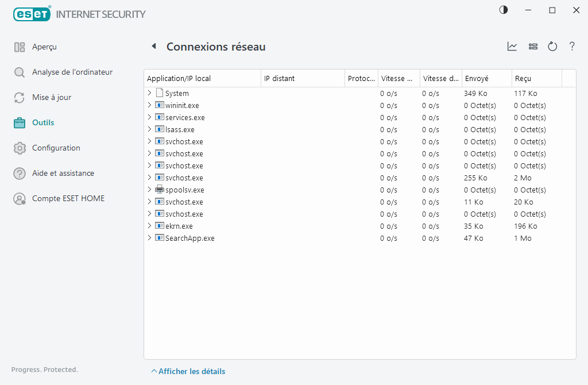Sort by the IP distant column header

[302, 79]
